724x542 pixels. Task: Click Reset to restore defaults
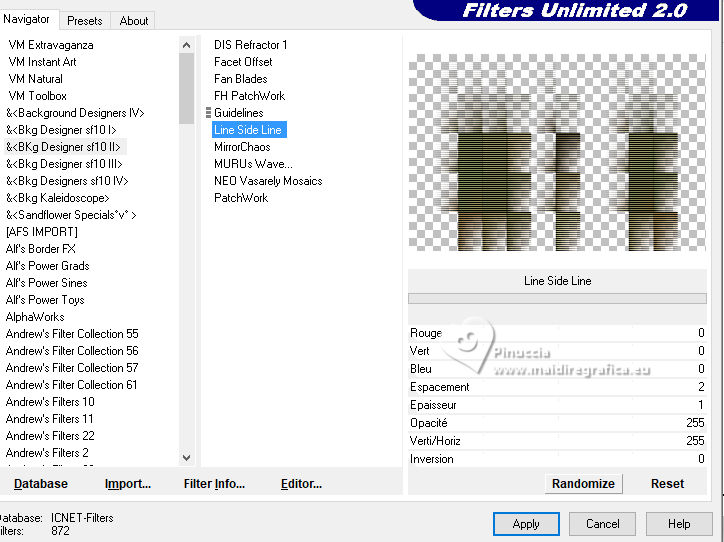667,484
